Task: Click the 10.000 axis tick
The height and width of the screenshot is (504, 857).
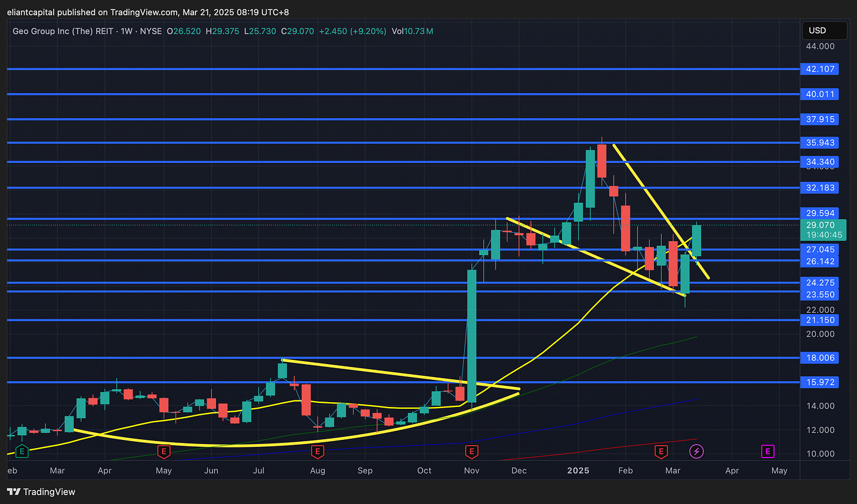Action: [821, 454]
